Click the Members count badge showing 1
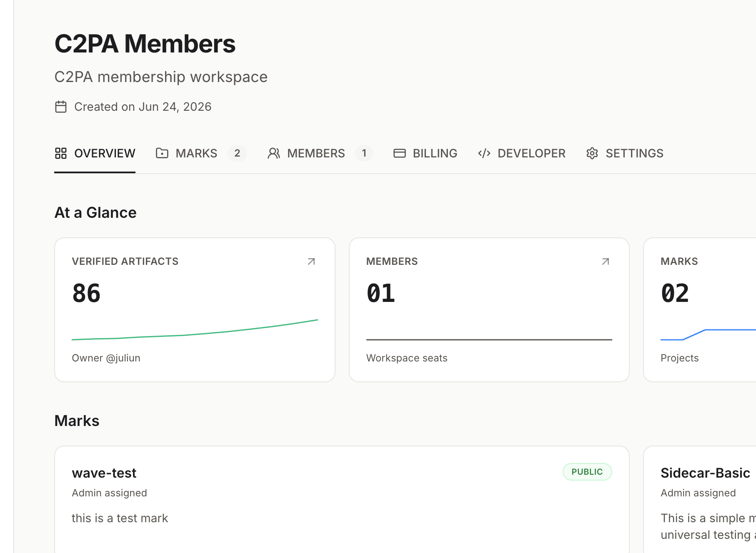The height and width of the screenshot is (553, 756). coord(364,153)
